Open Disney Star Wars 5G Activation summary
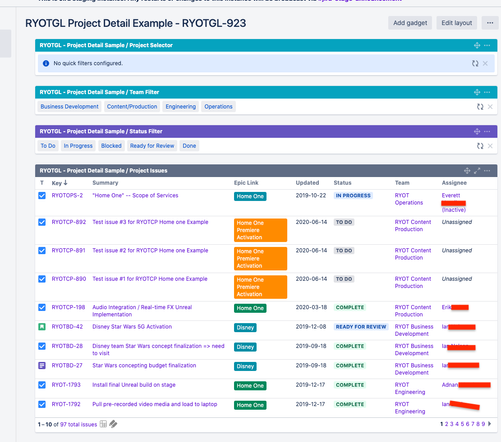The image size is (501, 442). click(x=132, y=327)
